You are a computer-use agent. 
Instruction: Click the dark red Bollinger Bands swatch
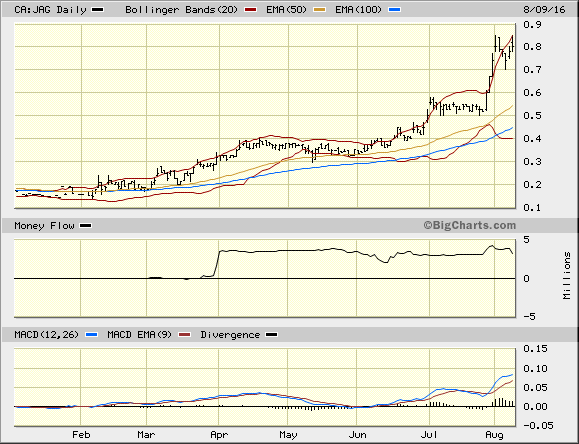coord(250,10)
